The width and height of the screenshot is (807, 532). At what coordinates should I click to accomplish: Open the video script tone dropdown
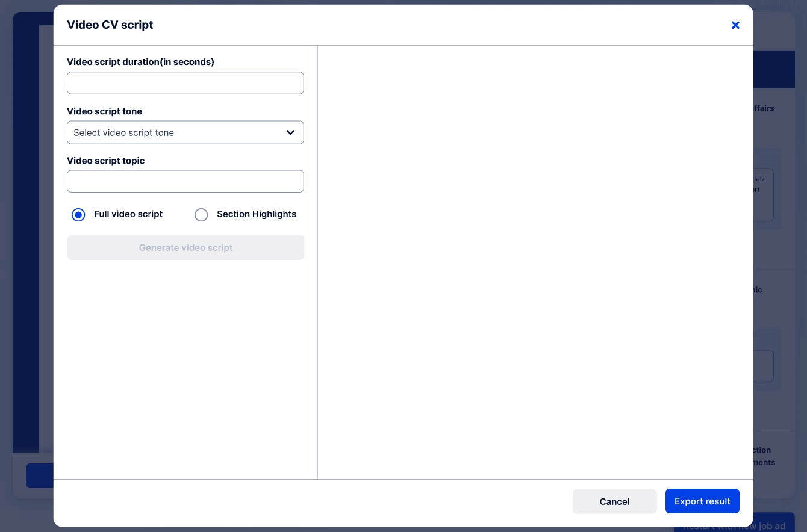point(185,132)
